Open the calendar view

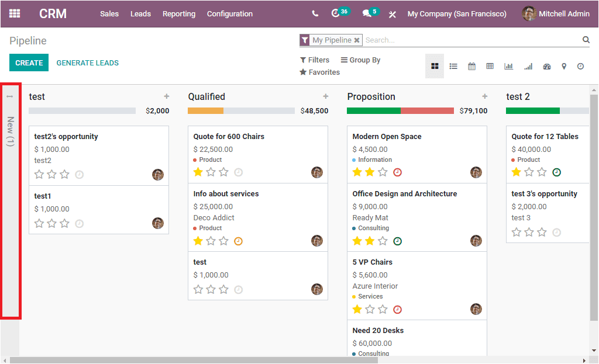tap(471, 66)
